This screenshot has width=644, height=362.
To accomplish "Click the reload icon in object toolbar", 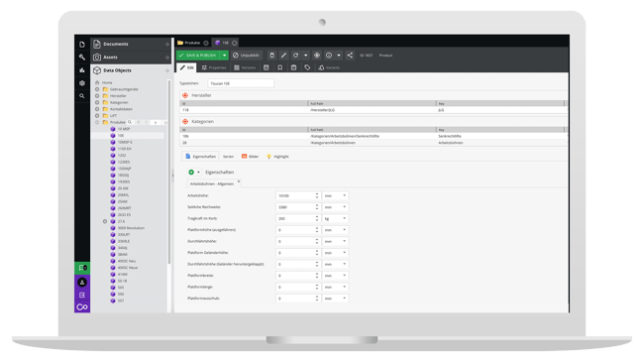I will [295, 56].
